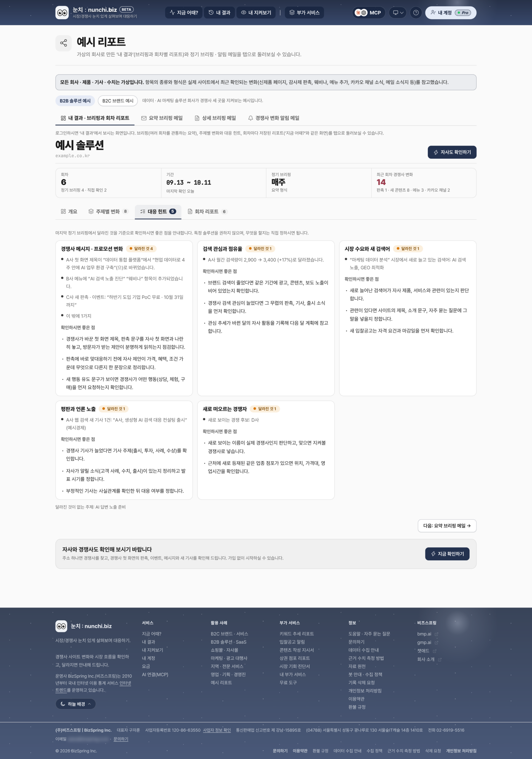Screen dimensions: 532x759
Task: Open the 챗애드 external link
Action: [427, 650]
